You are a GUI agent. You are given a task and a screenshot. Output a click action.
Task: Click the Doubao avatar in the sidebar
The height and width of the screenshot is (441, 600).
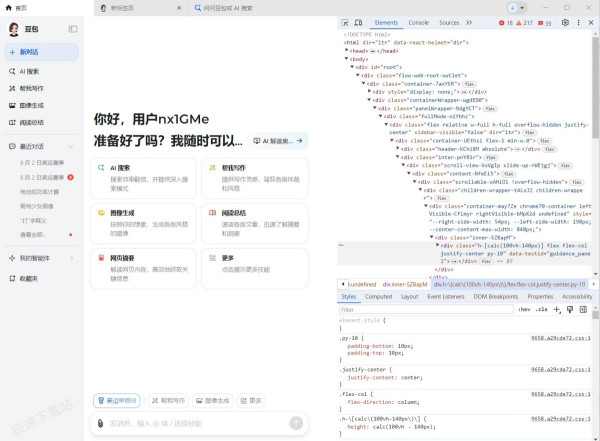[14, 29]
